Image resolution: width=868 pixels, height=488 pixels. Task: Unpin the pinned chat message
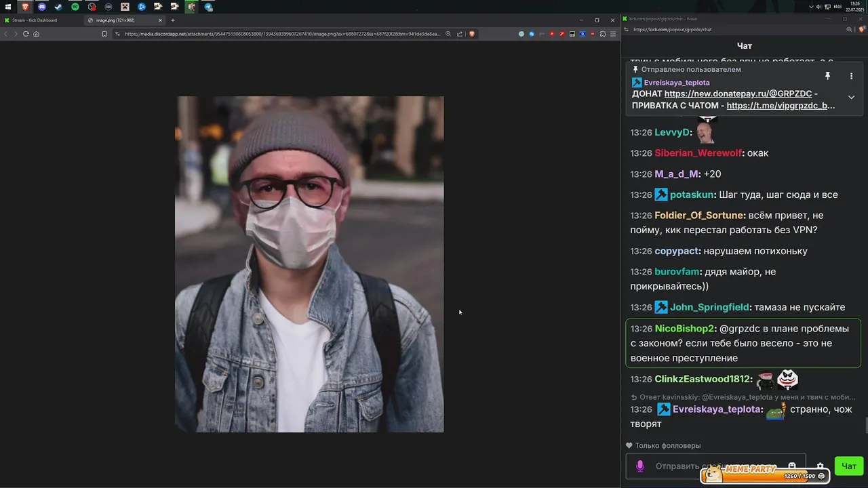[827, 76]
